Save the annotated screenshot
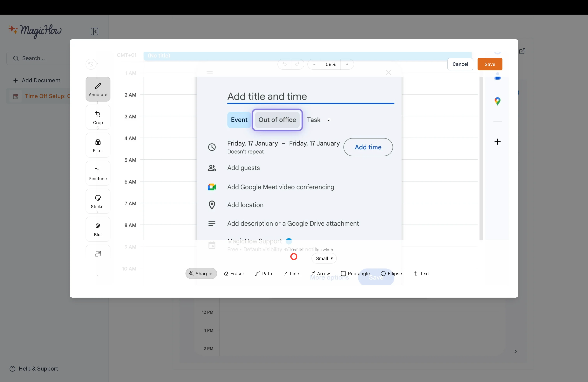The image size is (588, 382). coord(490,64)
